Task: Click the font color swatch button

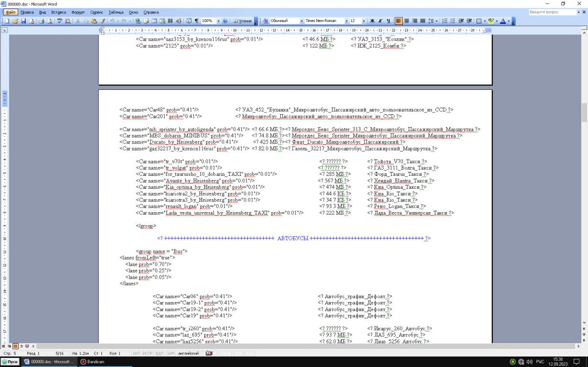Action: pyautogui.click(x=503, y=21)
